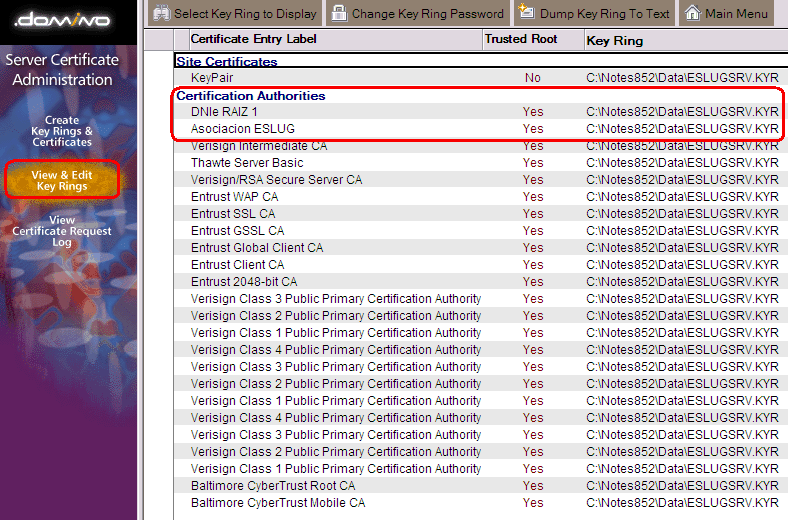Image resolution: width=788 pixels, height=520 pixels.
Task: Select View & Edit Key Rings
Action: click(x=62, y=180)
